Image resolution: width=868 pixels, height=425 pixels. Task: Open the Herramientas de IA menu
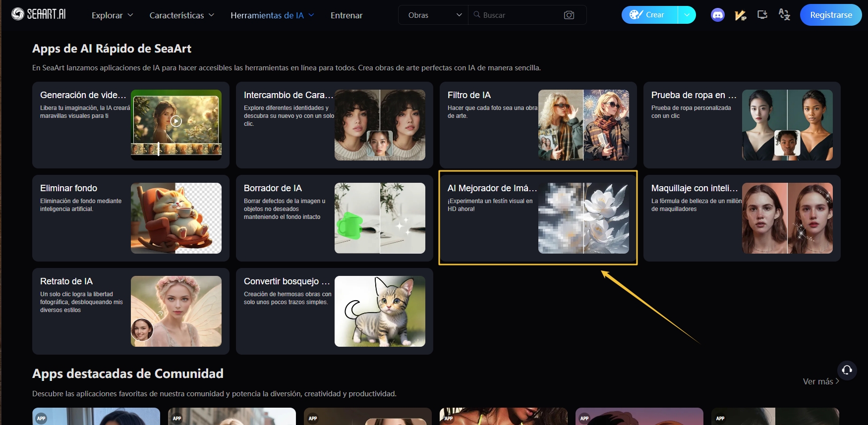coord(272,15)
